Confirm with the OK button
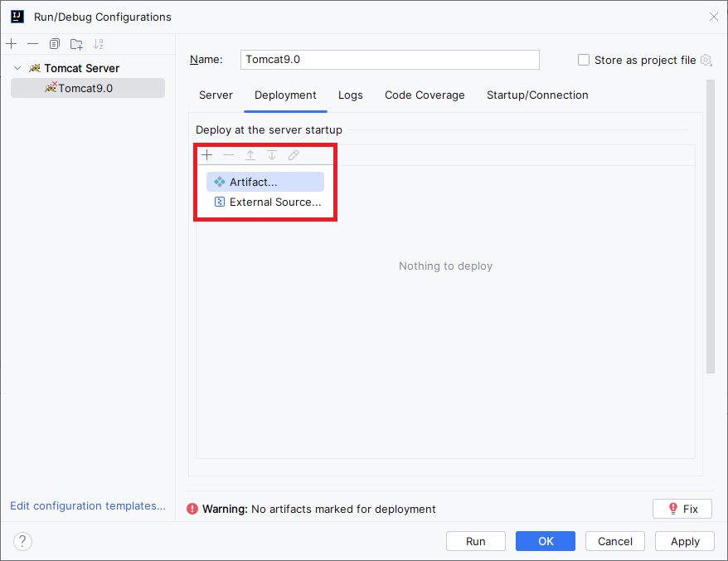The height and width of the screenshot is (561, 728). 546,541
